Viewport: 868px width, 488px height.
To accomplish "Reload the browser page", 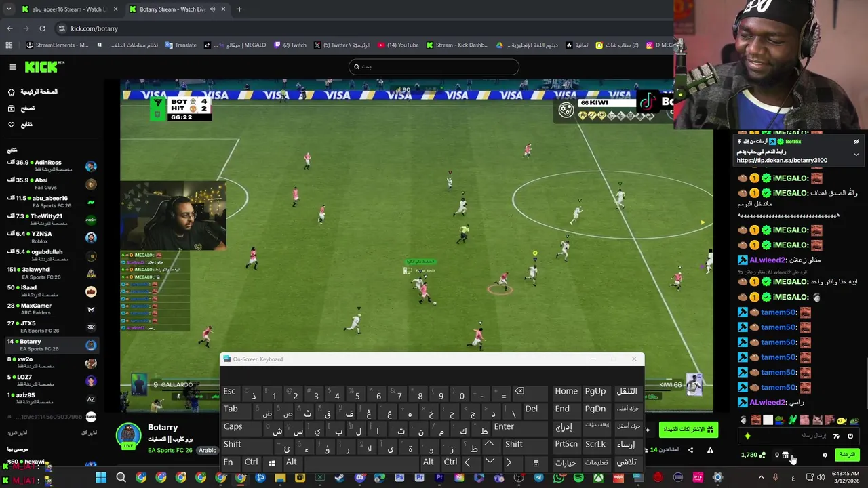I will pos(42,28).
